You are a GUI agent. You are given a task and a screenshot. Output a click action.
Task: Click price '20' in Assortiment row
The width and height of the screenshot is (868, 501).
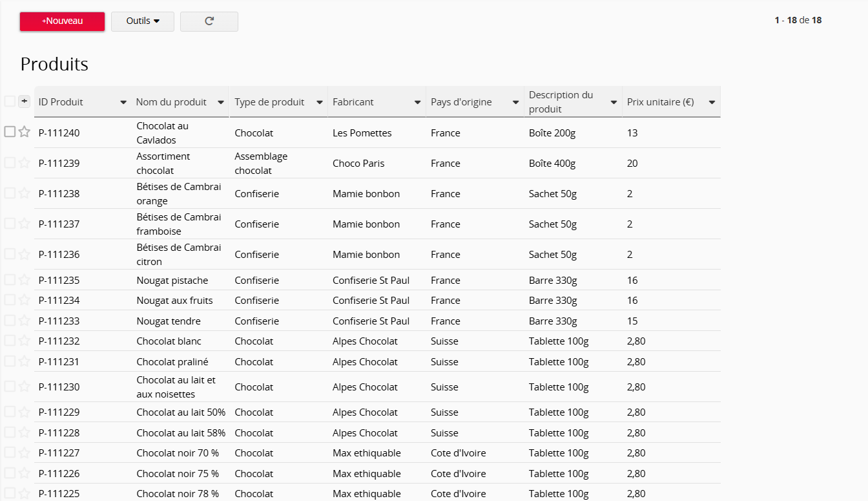[632, 164]
